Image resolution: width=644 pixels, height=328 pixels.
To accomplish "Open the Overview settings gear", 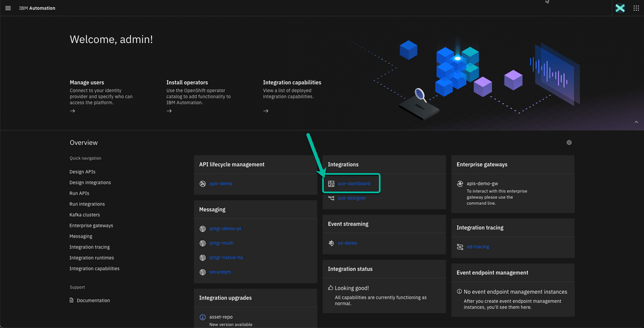I will (569, 142).
